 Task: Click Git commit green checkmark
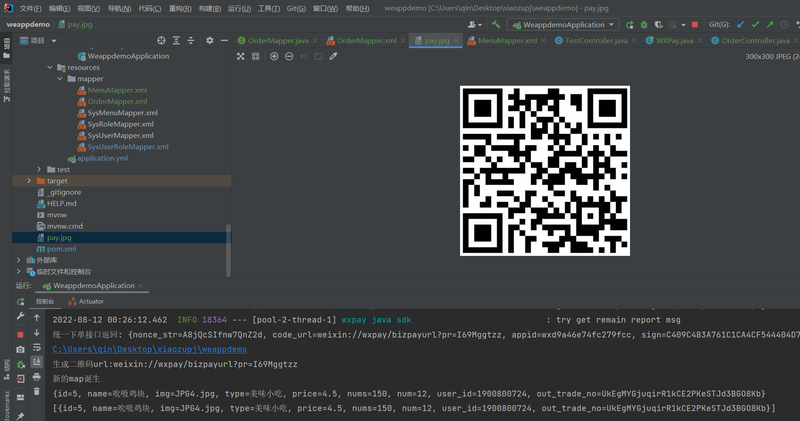[x=756, y=24]
